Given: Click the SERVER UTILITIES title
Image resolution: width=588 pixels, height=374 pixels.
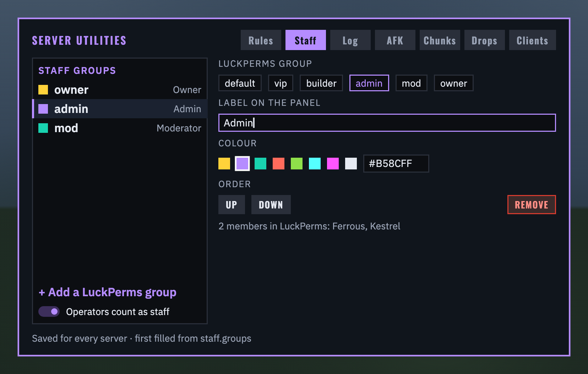Looking at the screenshot, I should coord(79,40).
